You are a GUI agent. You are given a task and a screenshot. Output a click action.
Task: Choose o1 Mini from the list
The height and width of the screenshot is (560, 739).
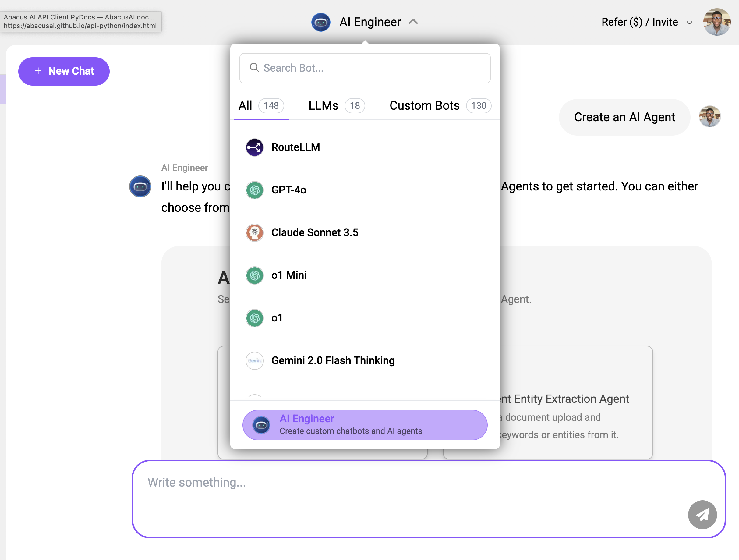pos(365,275)
